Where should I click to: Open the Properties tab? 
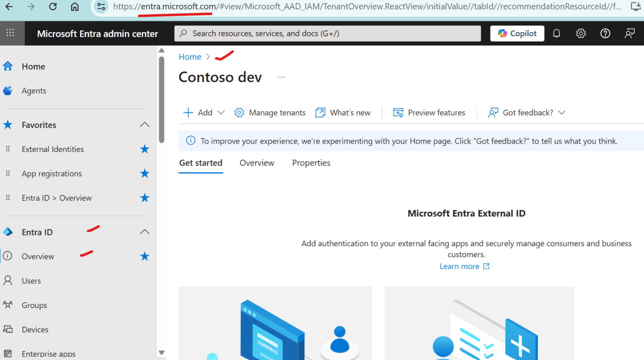click(311, 163)
